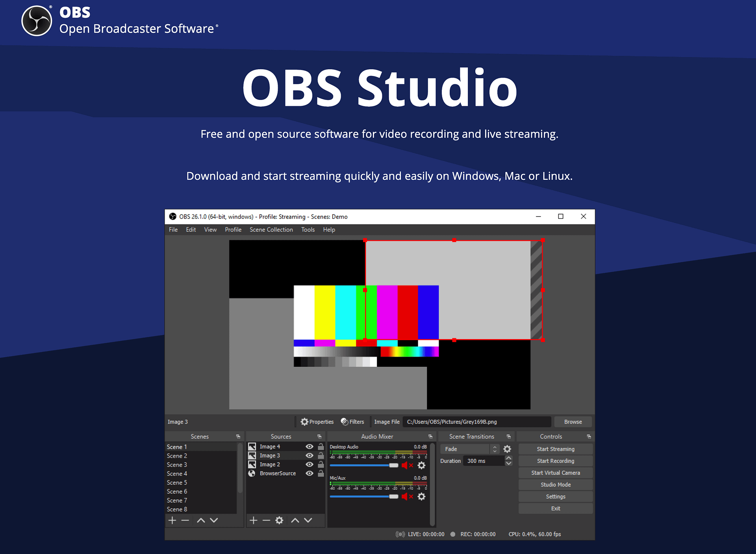Image resolution: width=756 pixels, height=554 pixels.
Task: Select Scene 2 in Scenes list
Action: click(x=200, y=456)
